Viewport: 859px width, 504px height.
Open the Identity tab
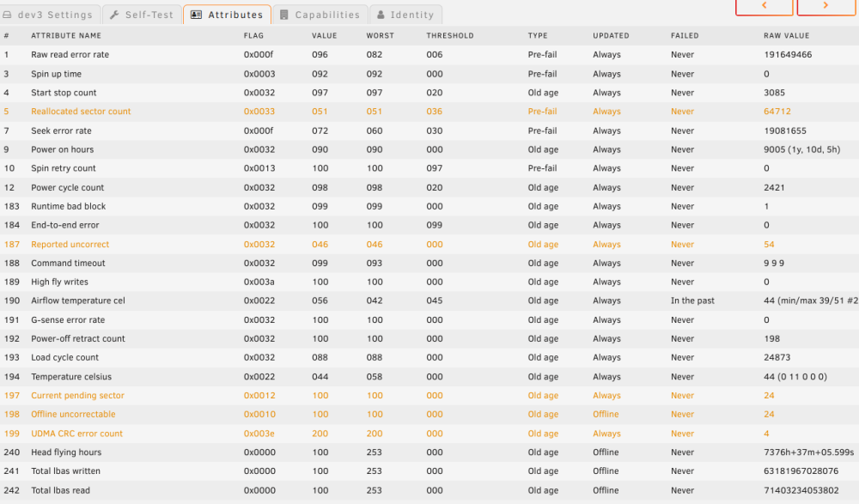click(406, 15)
